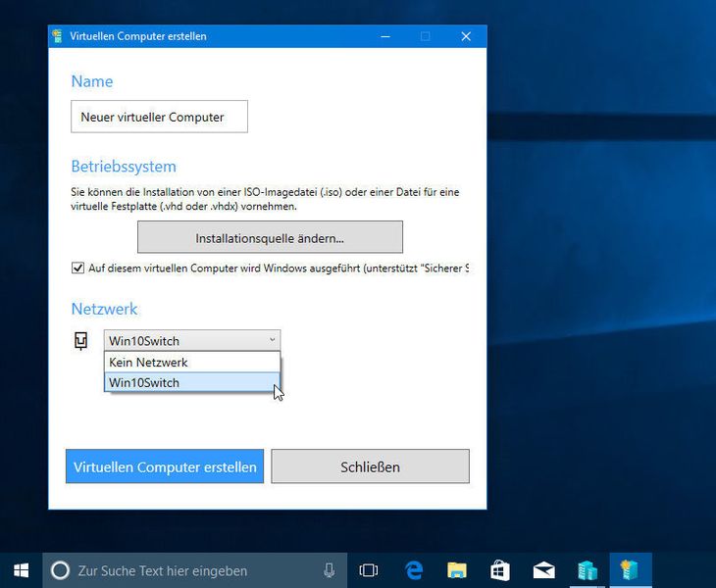The height and width of the screenshot is (588, 716).
Task: Click the Betriebssystem heading
Action: coord(124,167)
